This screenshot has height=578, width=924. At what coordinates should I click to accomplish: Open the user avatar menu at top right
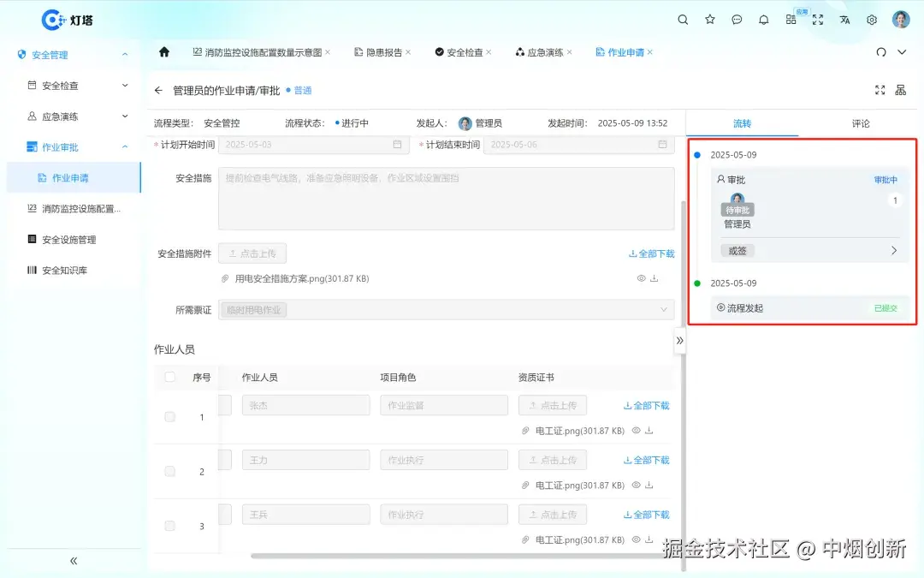(x=901, y=20)
